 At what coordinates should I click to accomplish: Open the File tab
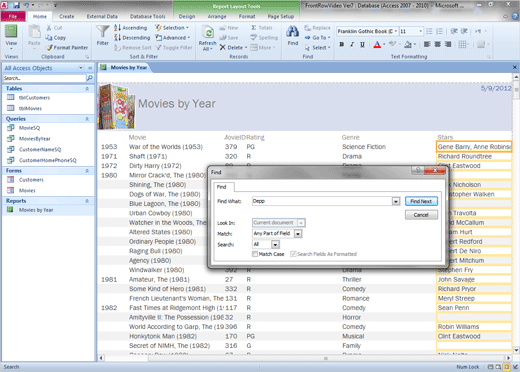click(x=13, y=16)
